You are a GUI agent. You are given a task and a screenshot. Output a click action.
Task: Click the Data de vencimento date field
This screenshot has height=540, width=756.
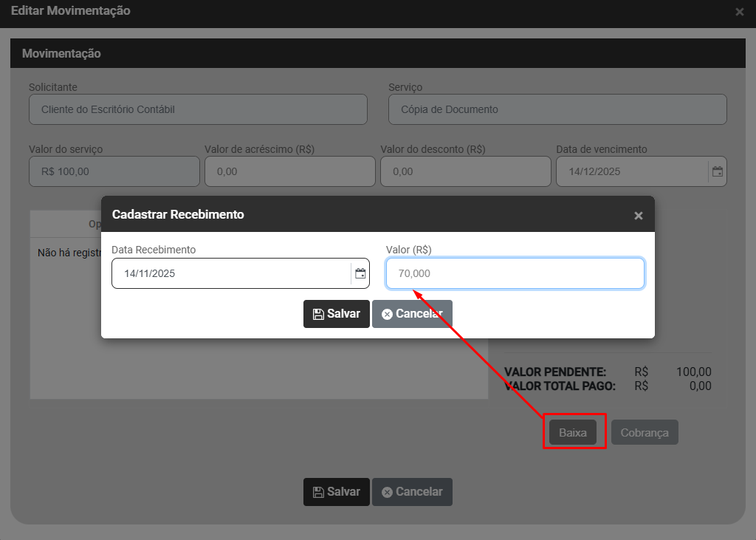pyautogui.click(x=631, y=171)
